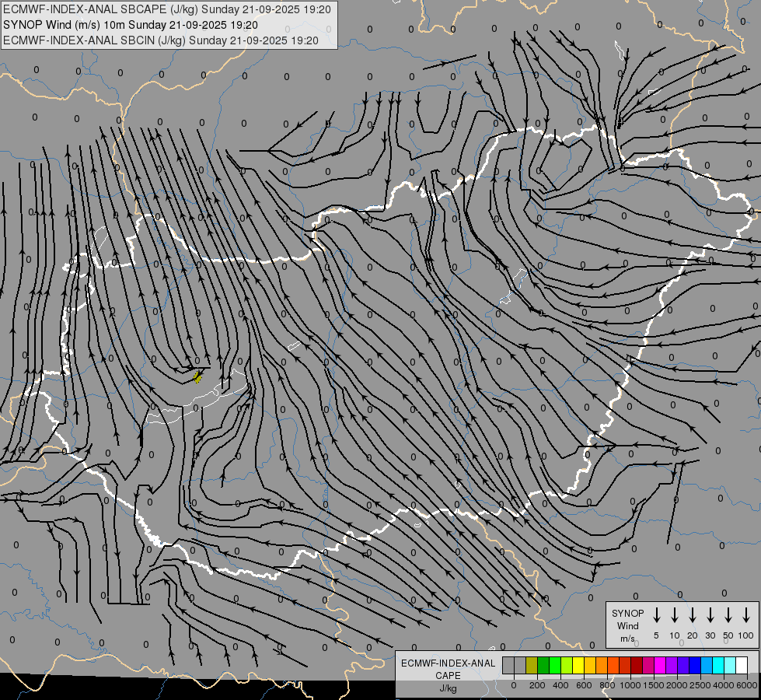Click the wind arrow icon above 5

coord(656,615)
